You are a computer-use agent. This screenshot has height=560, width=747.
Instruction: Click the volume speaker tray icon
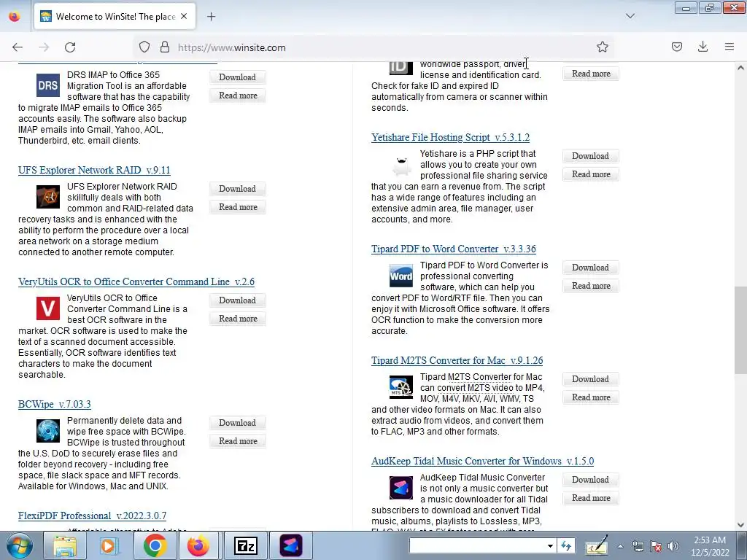tap(673, 546)
